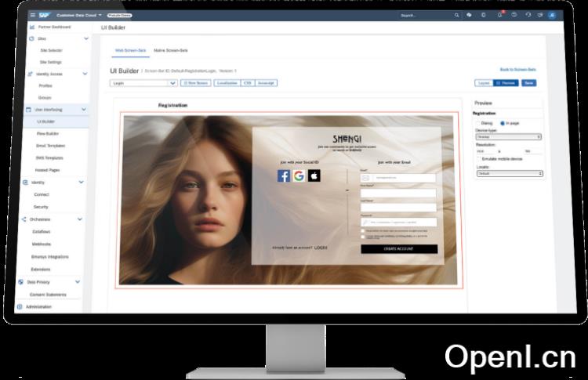Click the Sites globe icon
Viewport: 588px width, 380px height.
pyautogui.click(x=31, y=38)
